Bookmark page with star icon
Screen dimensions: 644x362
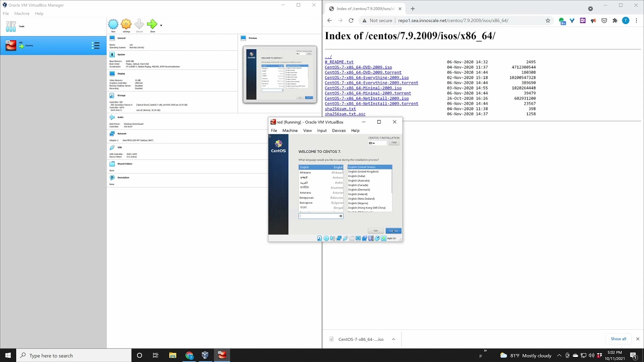(548, 21)
